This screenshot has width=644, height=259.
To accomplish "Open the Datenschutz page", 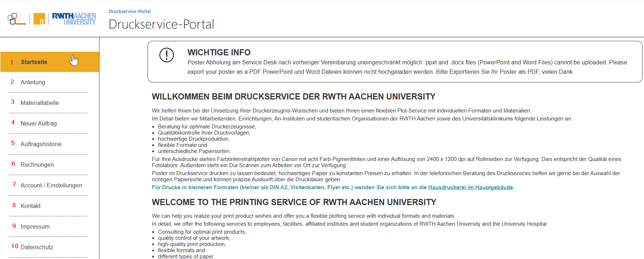I will [x=37, y=247].
